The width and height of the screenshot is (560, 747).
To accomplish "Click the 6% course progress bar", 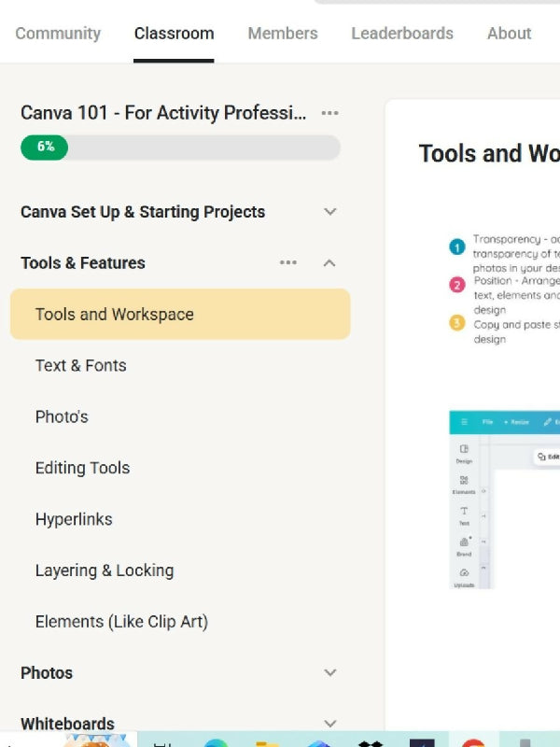I will click(x=180, y=148).
